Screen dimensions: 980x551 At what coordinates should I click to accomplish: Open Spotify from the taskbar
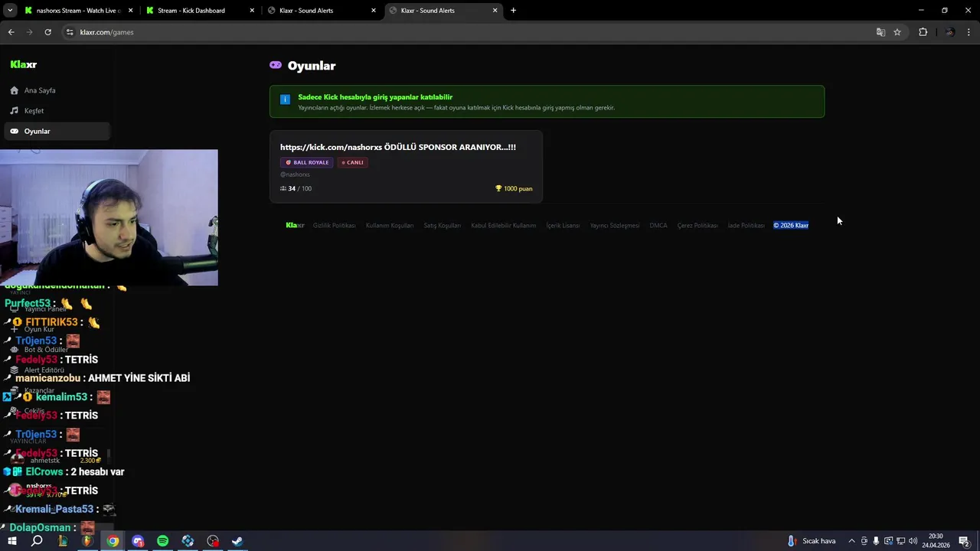pyautogui.click(x=162, y=541)
